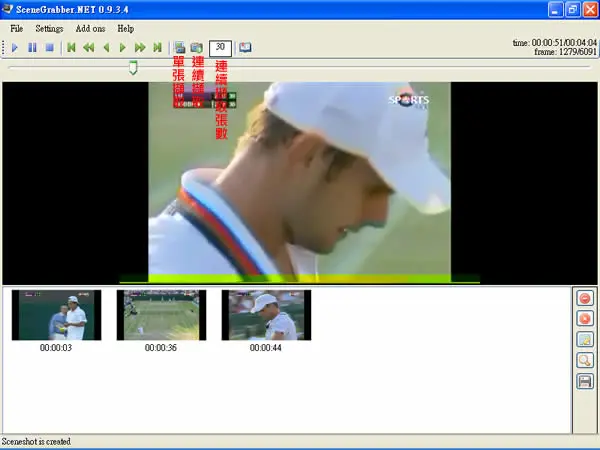Click the video seek slider handle
This screenshot has height=450, width=600.
pyautogui.click(x=133, y=67)
